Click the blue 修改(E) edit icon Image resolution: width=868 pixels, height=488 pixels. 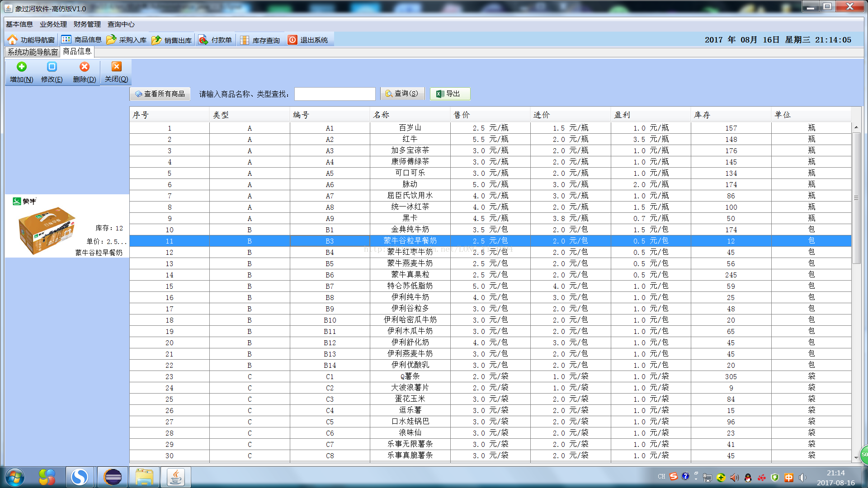pos(52,67)
